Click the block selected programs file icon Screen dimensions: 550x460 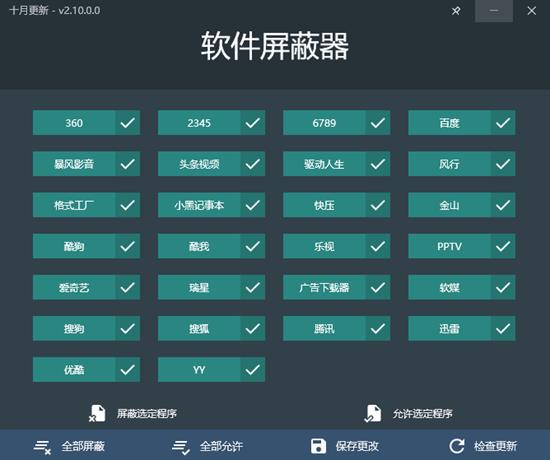[x=97, y=413]
